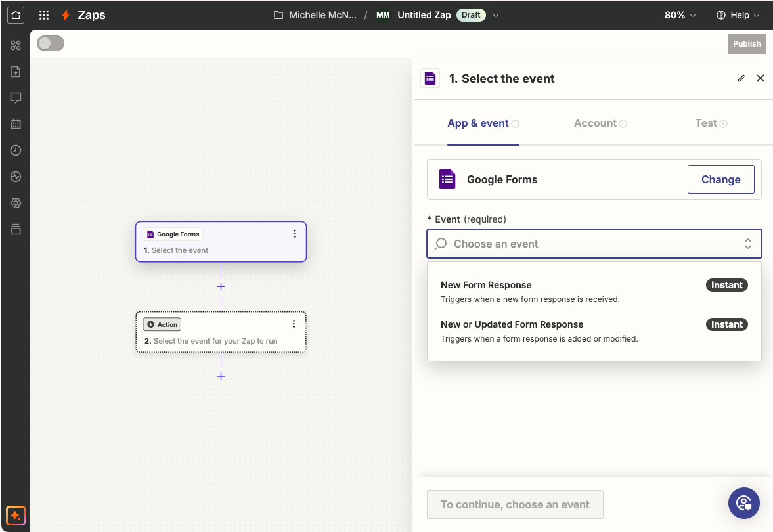Open the clock history icon in left sidebar
The width and height of the screenshot is (773, 532).
tap(16, 150)
